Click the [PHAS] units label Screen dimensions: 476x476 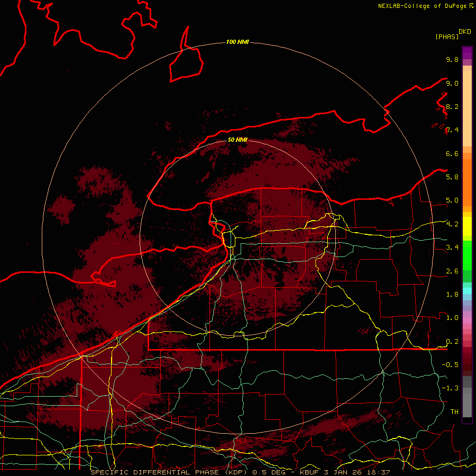point(447,36)
